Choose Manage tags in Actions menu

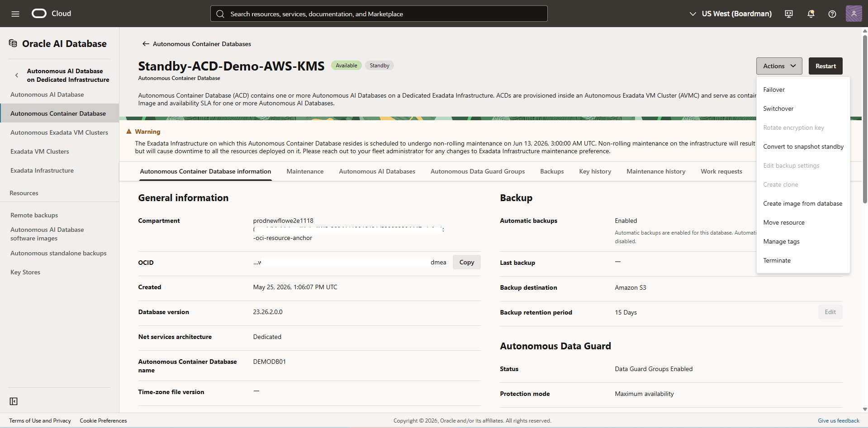[x=803, y=241]
